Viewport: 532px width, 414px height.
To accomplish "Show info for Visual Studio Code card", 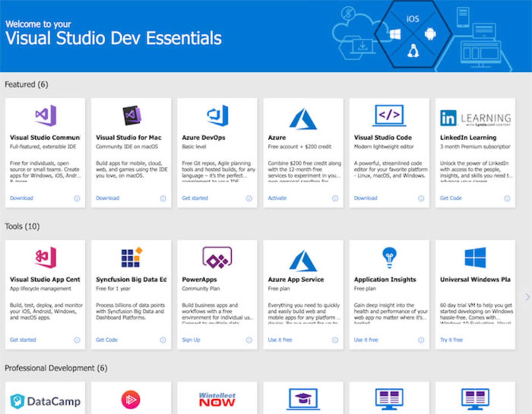I will (421, 198).
